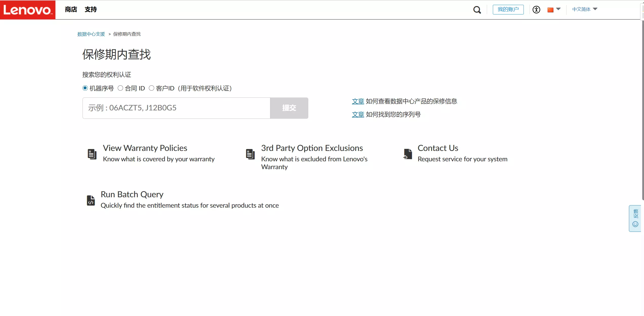The image size is (644, 316).
Task: Open the 支持 menu
Action: click(x=91, y=10)
